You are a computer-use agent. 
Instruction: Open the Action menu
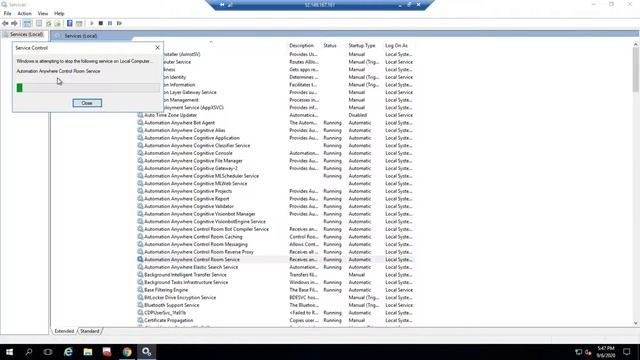click(24, 13)
